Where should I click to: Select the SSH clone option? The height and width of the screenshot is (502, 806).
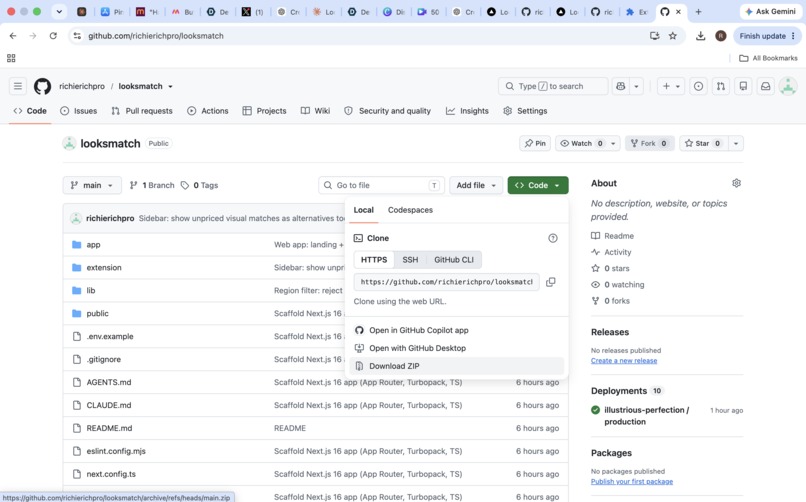point(410,260)
